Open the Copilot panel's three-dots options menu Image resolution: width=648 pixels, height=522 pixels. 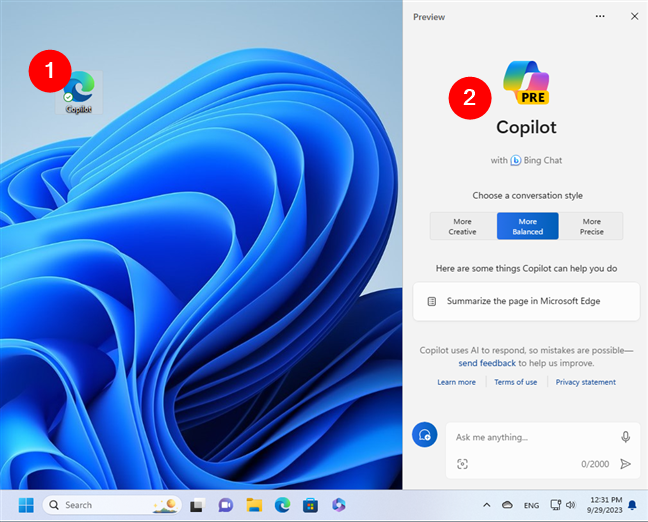point(600,16)
